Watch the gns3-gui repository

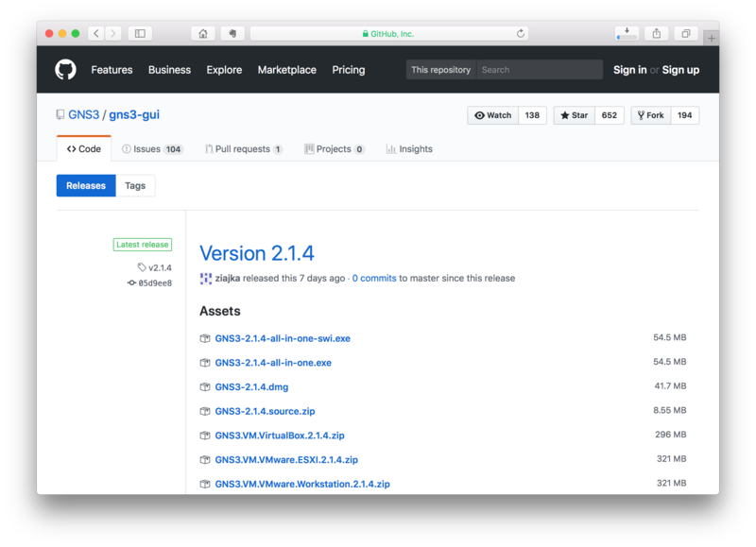point(492,115)
